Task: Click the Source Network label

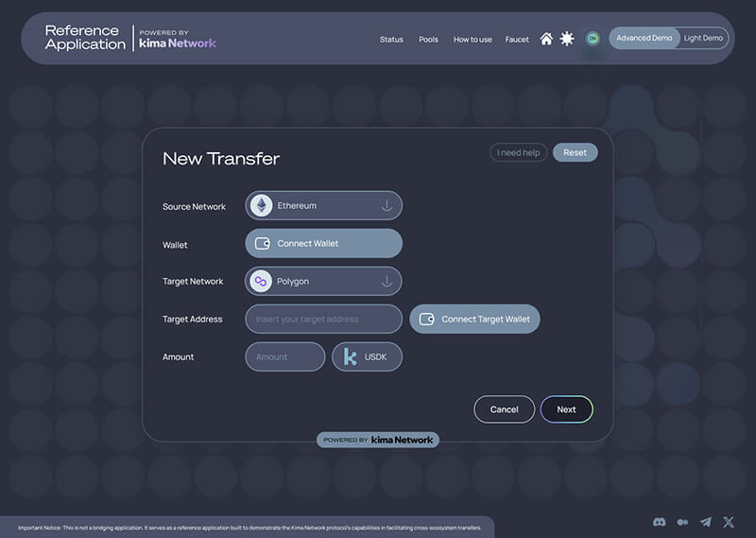Action: 194,206
